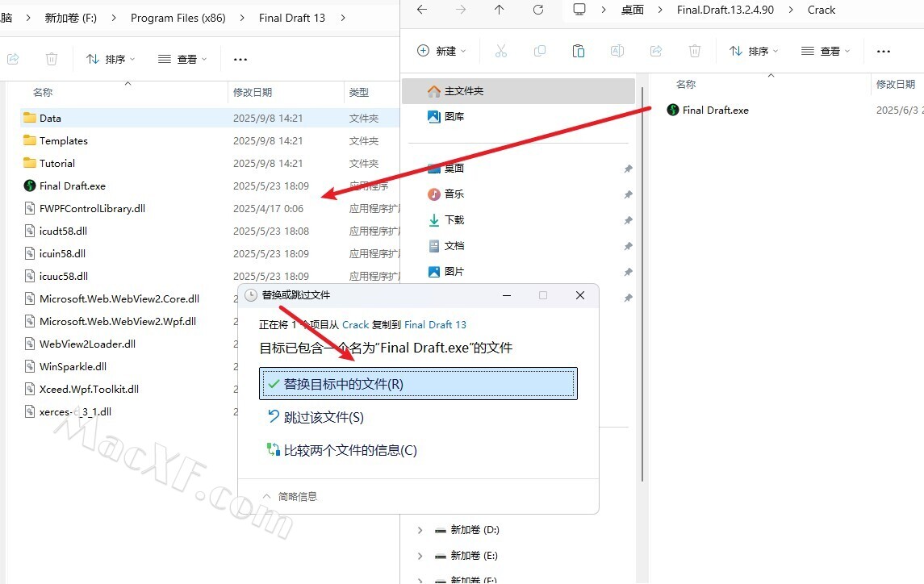This screenshot has width=924, height=584.
Task: Click the Final Draft 13 breadcrumb
Action: point(291,18)
